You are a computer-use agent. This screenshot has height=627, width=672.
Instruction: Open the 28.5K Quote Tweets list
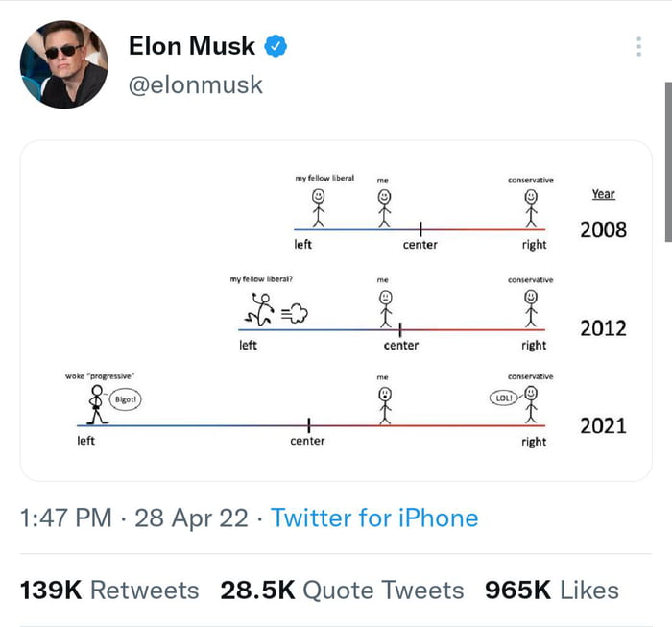[342, 590]
